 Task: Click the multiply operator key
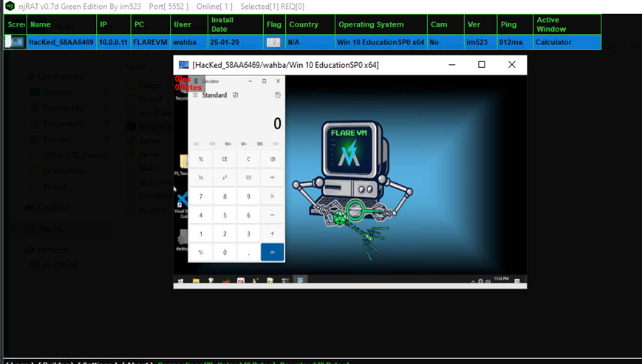273,196
